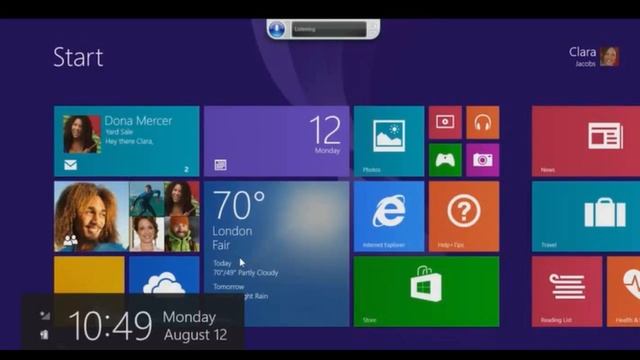The height and width of the screenshot is (360, 640).
Task: Open the green Xbox Games tile
Action: (x=445, y=160)
